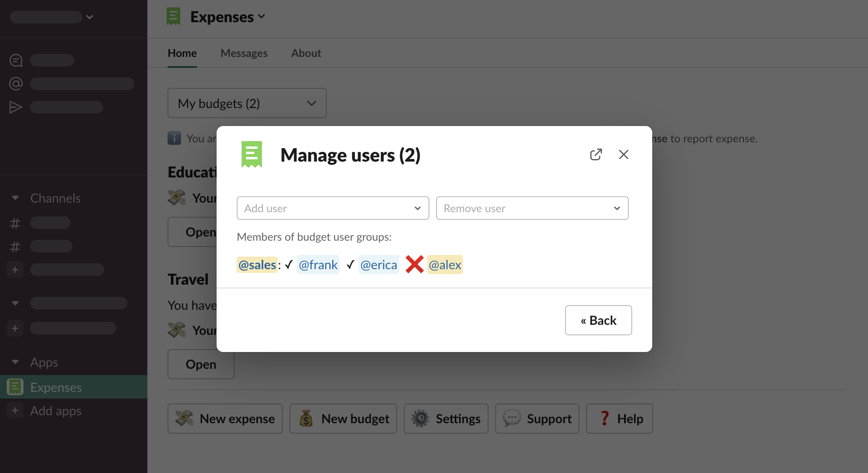Click the @frank user mention
Image resolution: width=868 pixels, height=473 pixels.
coord(318,265)
